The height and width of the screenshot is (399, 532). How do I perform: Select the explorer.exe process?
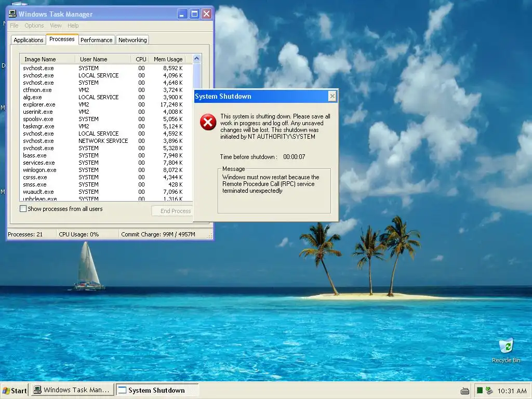(x=106, y=104)
